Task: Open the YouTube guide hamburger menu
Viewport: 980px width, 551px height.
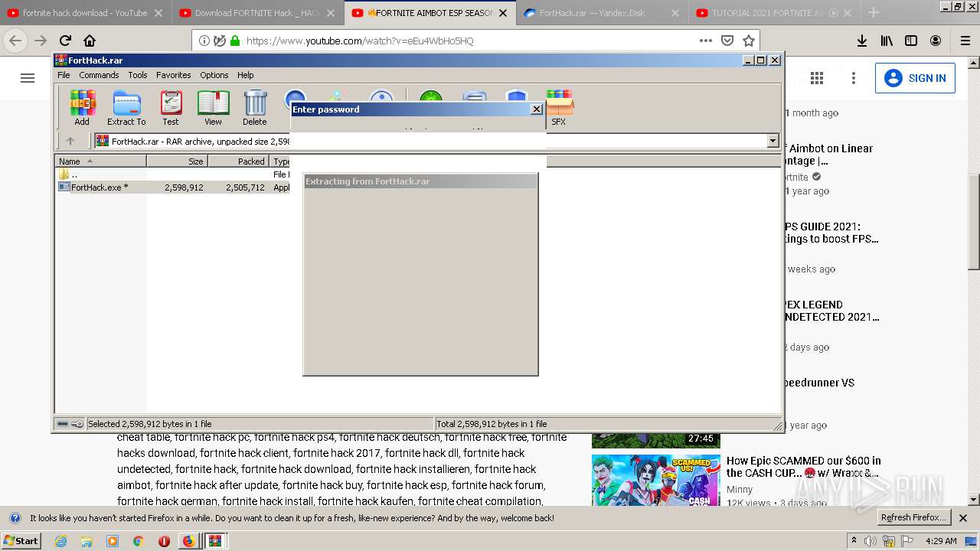Action: click(28, 78)
